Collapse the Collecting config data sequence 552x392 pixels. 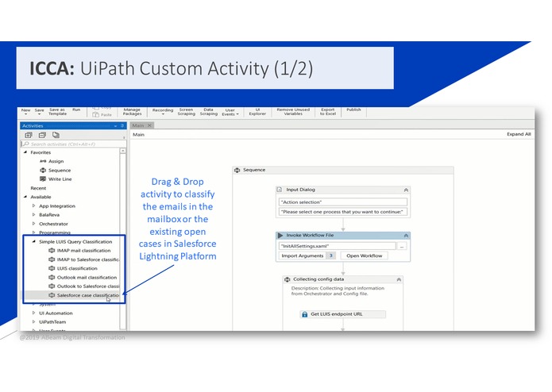pyautogui.click(x=399, y=279)
